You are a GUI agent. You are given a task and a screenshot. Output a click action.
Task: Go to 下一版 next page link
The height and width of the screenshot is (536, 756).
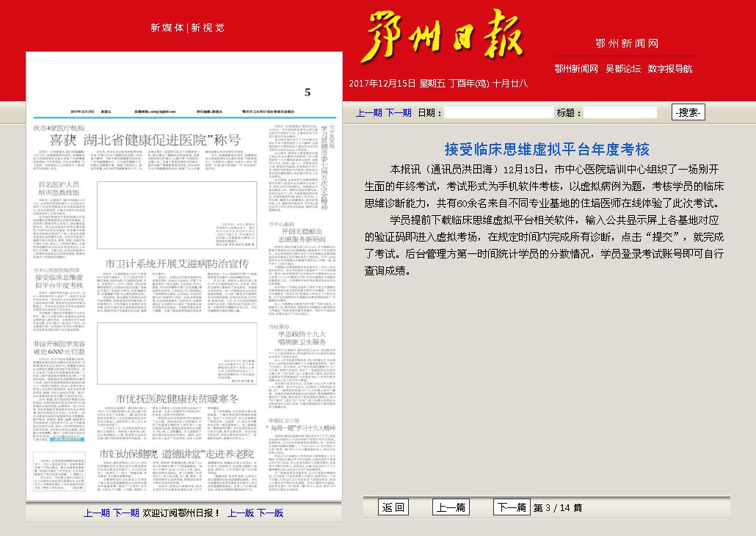coord(270,513)
